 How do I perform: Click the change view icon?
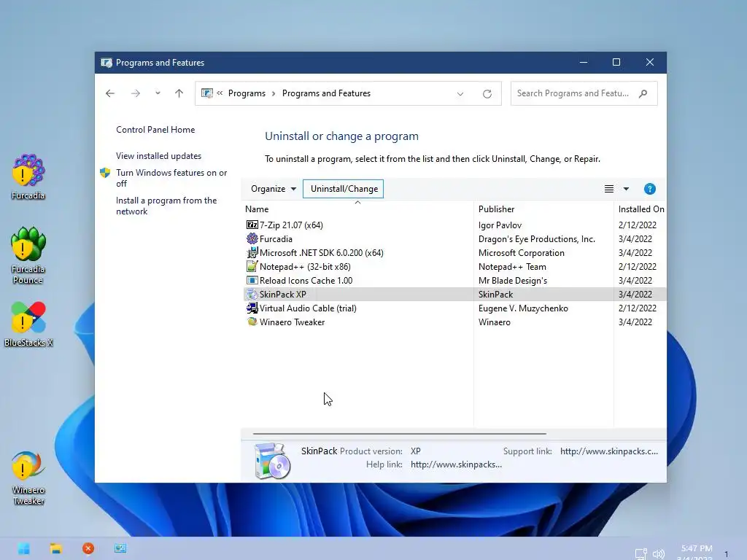coord(609,189)
